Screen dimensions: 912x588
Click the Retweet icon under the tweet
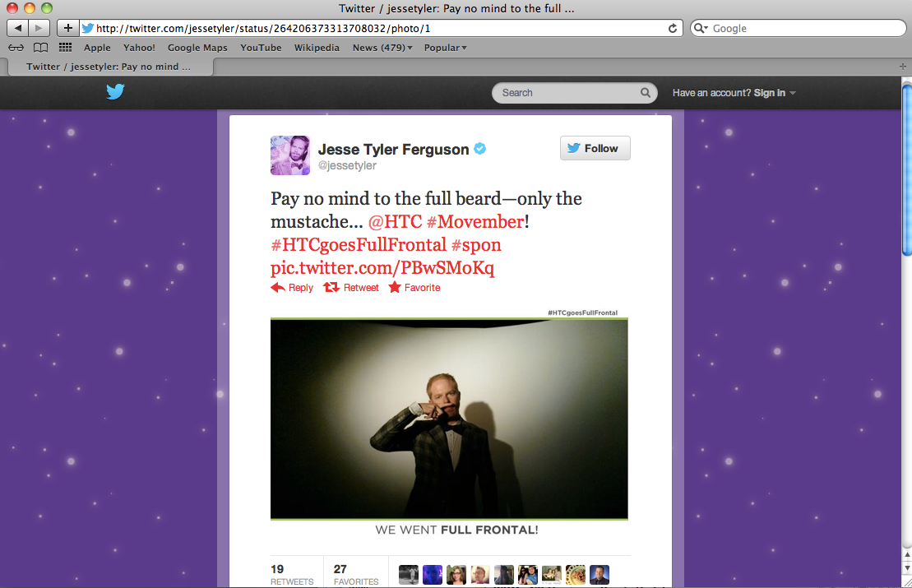[x=331, y=287]
